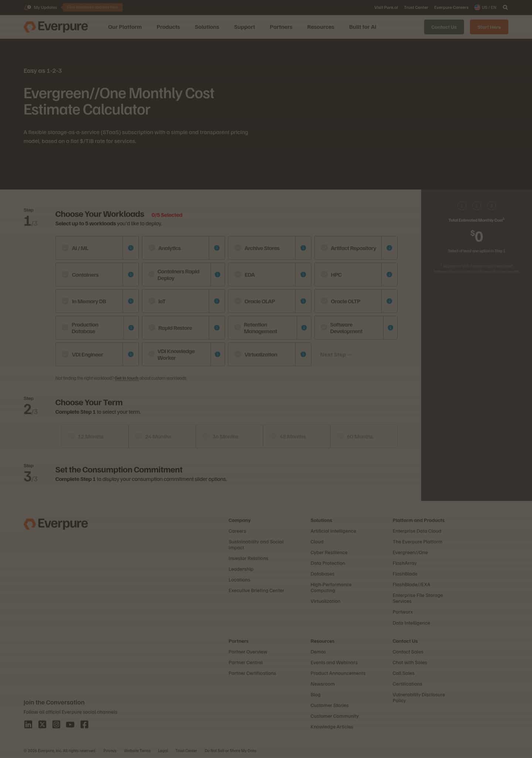Click the Everpure logo in header
This screenshot has height=758, width=532.
pyautogui.click(x=56, y=27)
